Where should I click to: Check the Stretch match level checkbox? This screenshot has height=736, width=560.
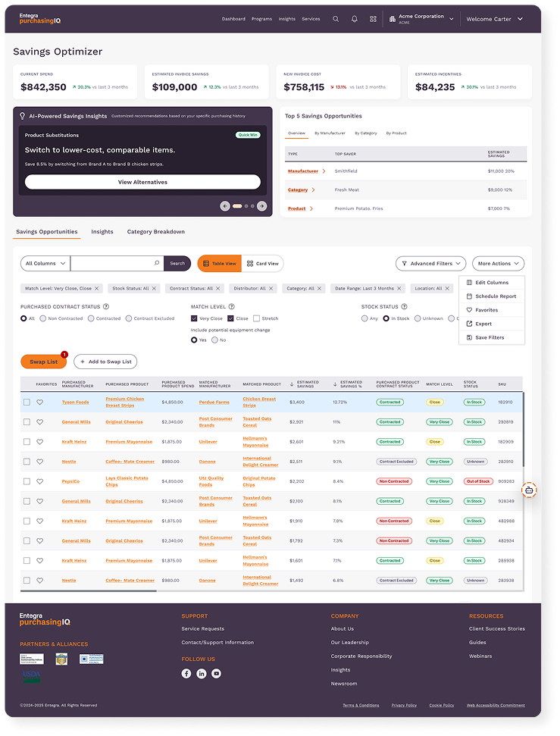click(256, 318)
